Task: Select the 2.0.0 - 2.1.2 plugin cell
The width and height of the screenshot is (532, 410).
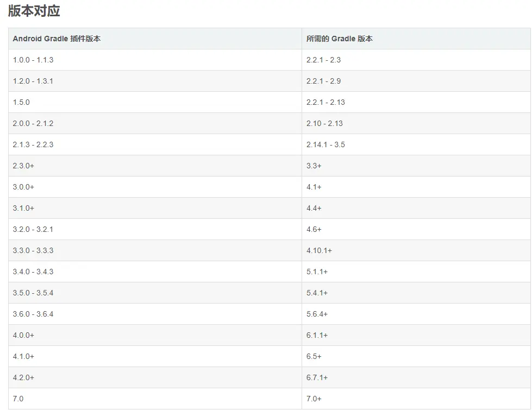Action: coord(33,123)
